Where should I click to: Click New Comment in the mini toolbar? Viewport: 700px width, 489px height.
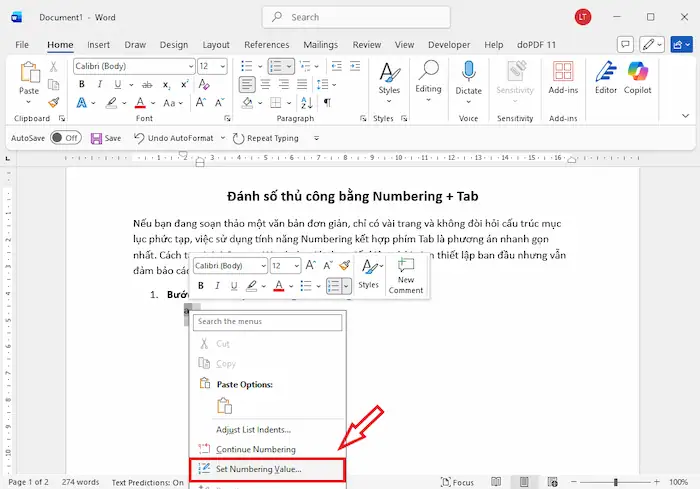pyautogui.click(x=405, y=275)
